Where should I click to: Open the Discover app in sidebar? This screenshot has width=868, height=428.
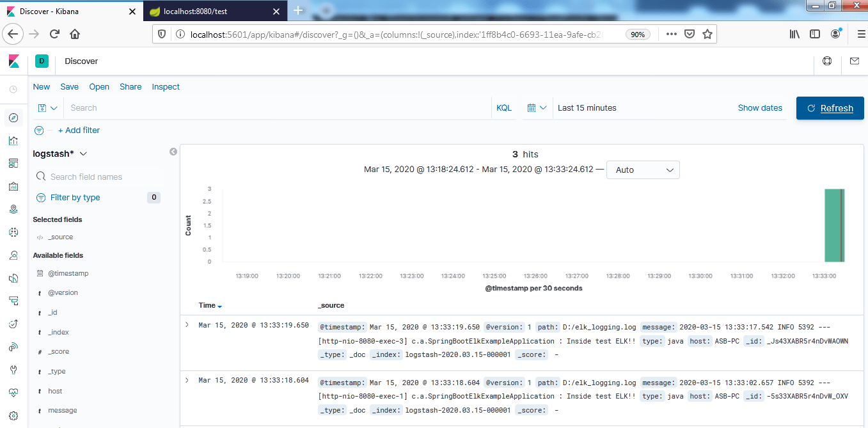tap(13, 117)
